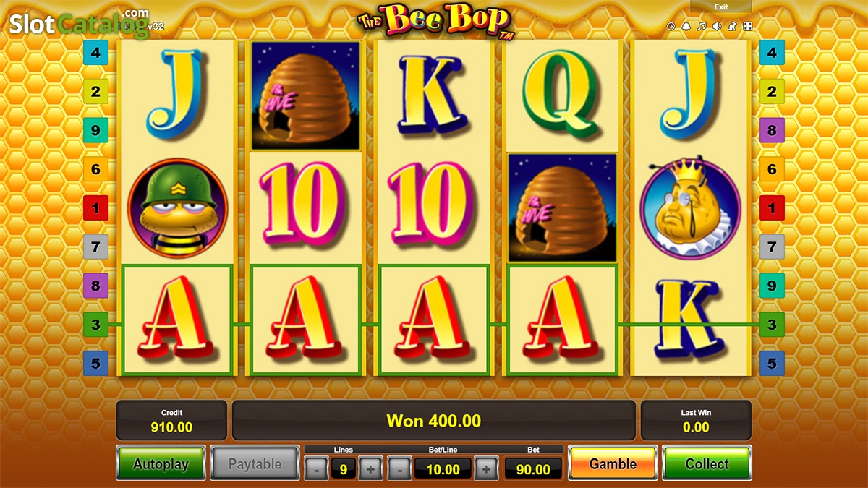Viewport: 868px width, 488px height.
Task: Lower the Bet/Line amount
Action: point(399,469)
